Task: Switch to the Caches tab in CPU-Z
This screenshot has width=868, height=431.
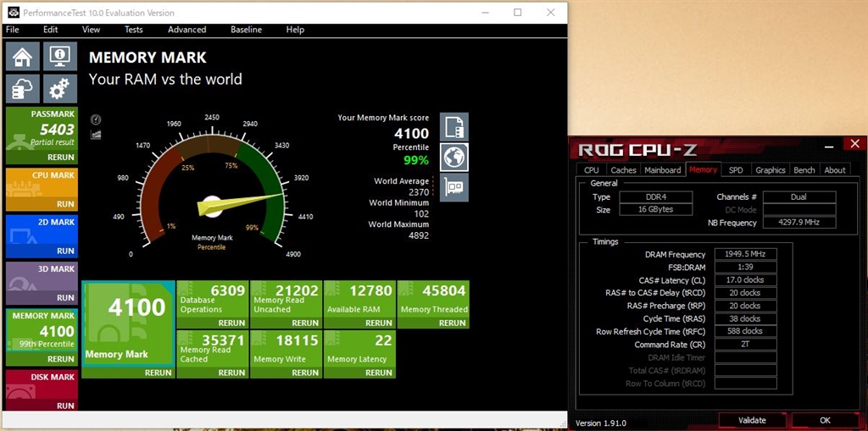Action: (623, 170)
